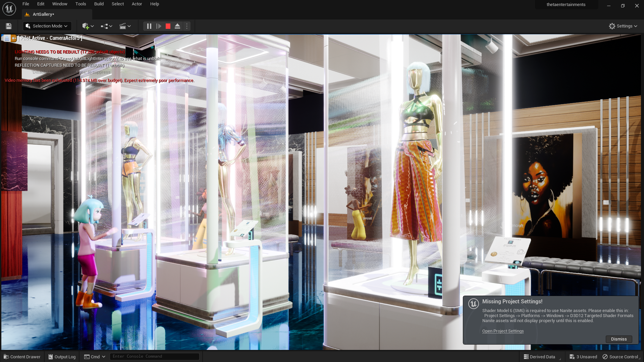The height and width of the screenshot is (362, 644).
Task: Open the Build menu
Action: [99, 4]
